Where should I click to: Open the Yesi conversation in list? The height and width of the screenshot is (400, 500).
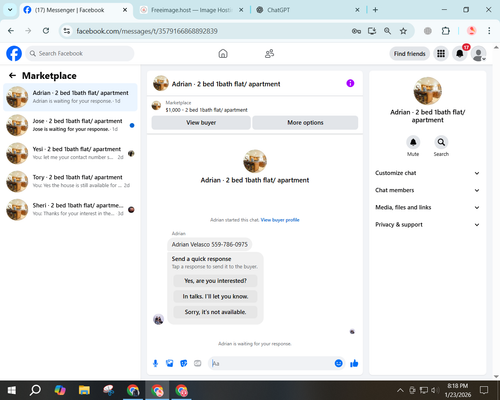pos(70,153)
